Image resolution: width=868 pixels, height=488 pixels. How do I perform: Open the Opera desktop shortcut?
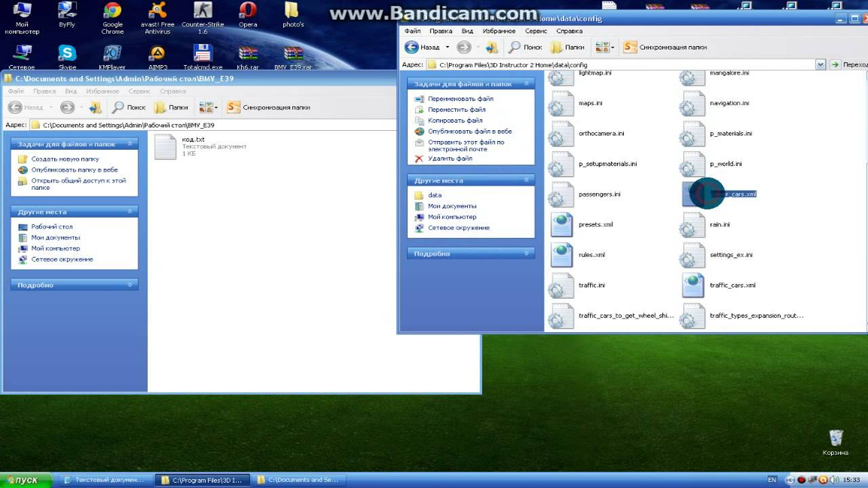248,16
